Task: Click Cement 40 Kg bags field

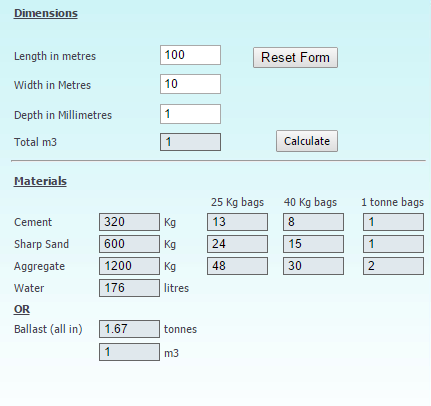Action: (x=313, y=222)
